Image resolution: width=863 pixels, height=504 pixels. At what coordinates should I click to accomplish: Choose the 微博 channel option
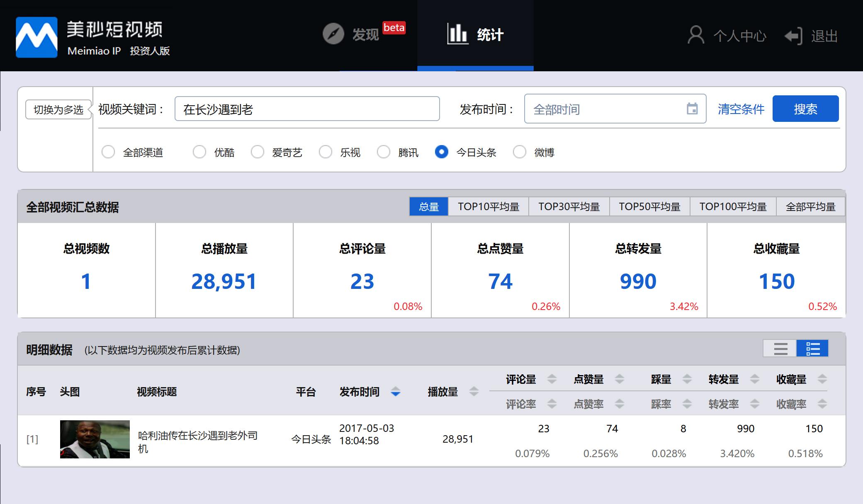click(519, 152)
